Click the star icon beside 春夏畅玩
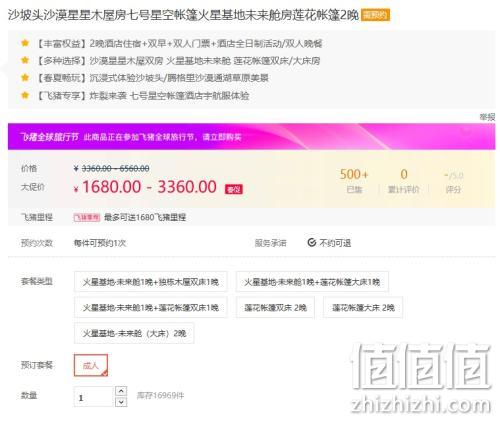Screen dimensions: 500x422 (25, 78)
